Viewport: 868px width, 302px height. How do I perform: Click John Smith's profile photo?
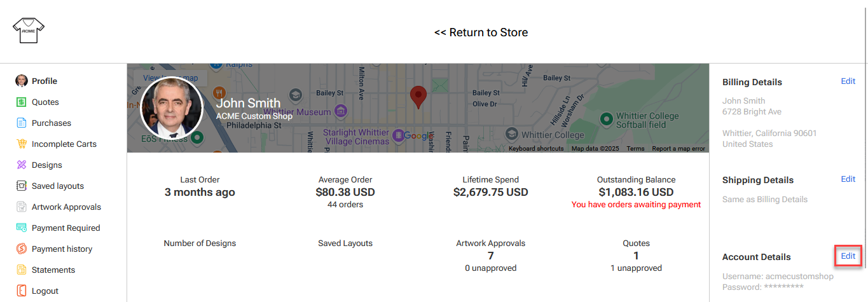tap(171, 109)
